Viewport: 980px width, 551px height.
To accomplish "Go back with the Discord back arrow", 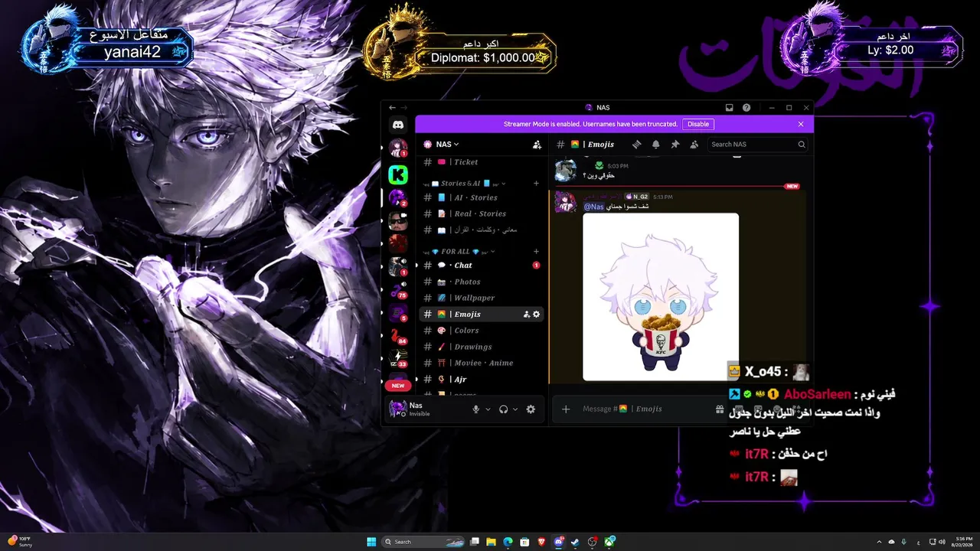I will click(392, 108).
